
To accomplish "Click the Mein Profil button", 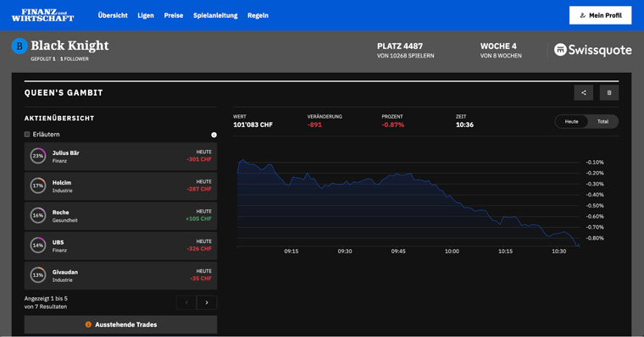I will pyautogui.click(x=600, y=15).
